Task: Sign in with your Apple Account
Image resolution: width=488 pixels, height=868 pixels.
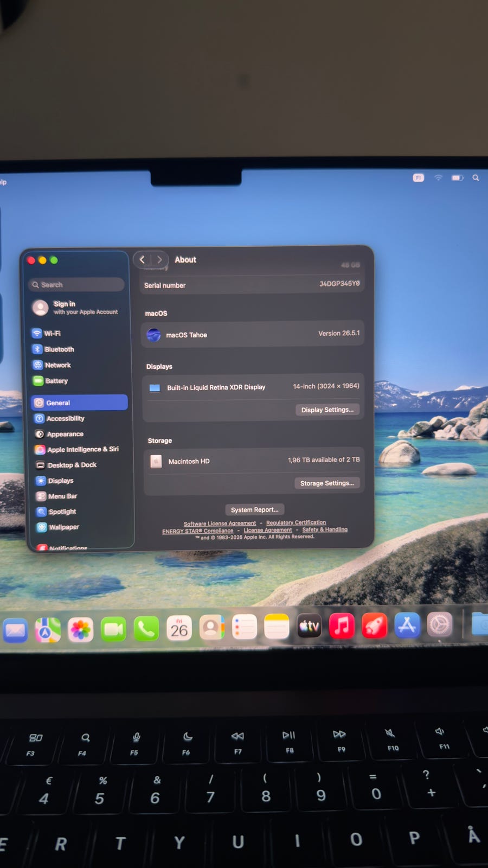Action: pyautogui.click(x=76, y=308)
